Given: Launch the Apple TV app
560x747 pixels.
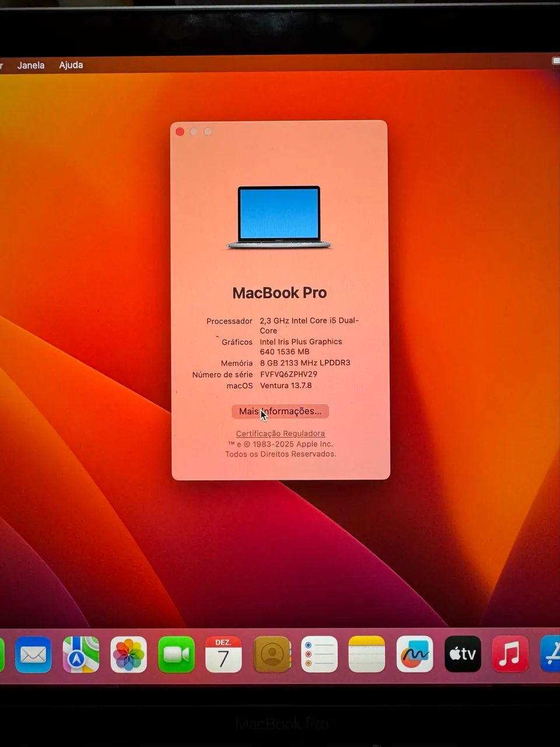Looking at the screenshot, I should (x=462, y=654).
